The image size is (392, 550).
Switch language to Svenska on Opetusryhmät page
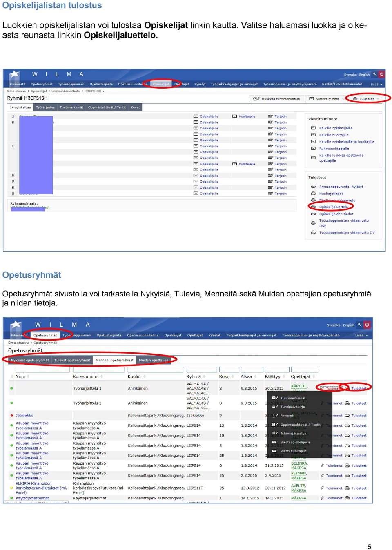tap(334, 325)
